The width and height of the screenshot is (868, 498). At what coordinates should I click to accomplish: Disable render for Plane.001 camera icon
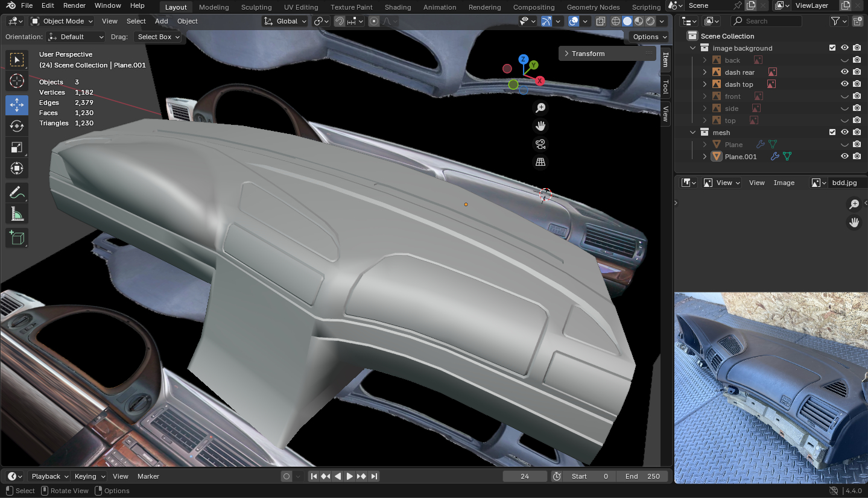pyautogui.click(x=857, y=157)
